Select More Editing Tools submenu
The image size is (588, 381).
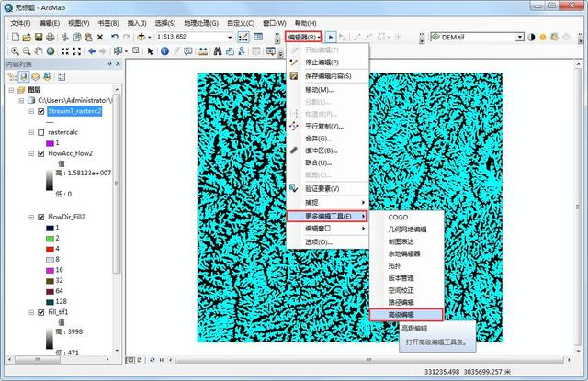pos(327,216)
